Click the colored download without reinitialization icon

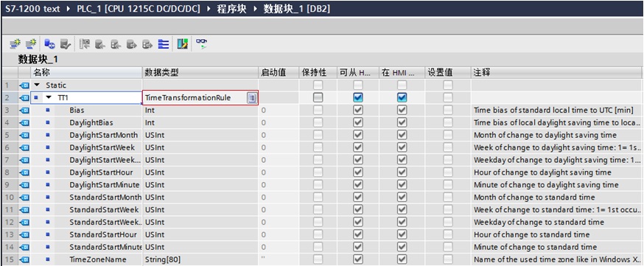[x=182, y=43]
